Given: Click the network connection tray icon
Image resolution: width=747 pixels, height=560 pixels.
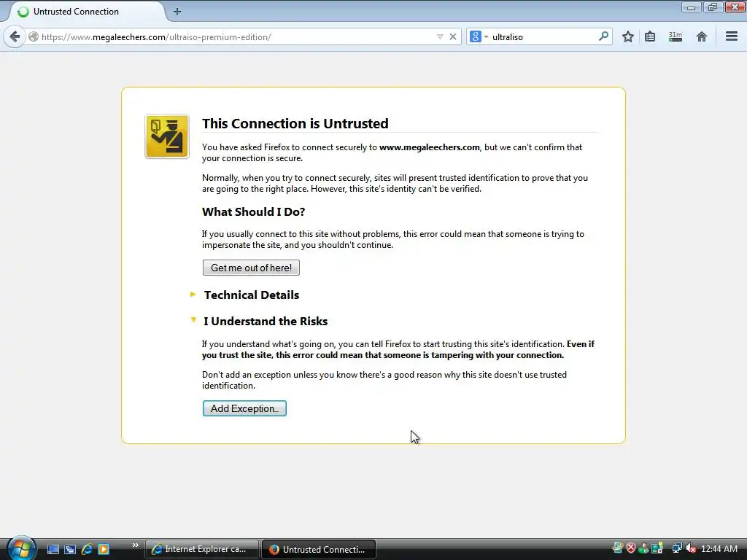Looking at the screenshot, I should 676,548.
